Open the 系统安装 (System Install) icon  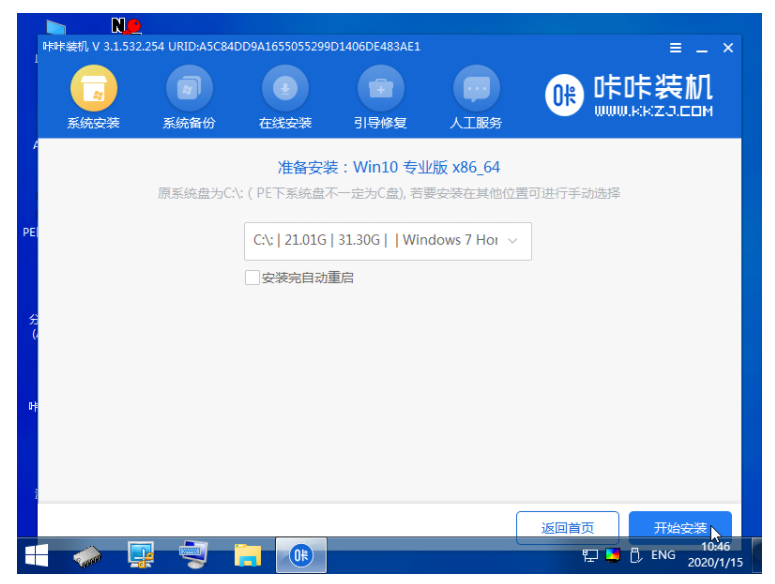[93, 92]
